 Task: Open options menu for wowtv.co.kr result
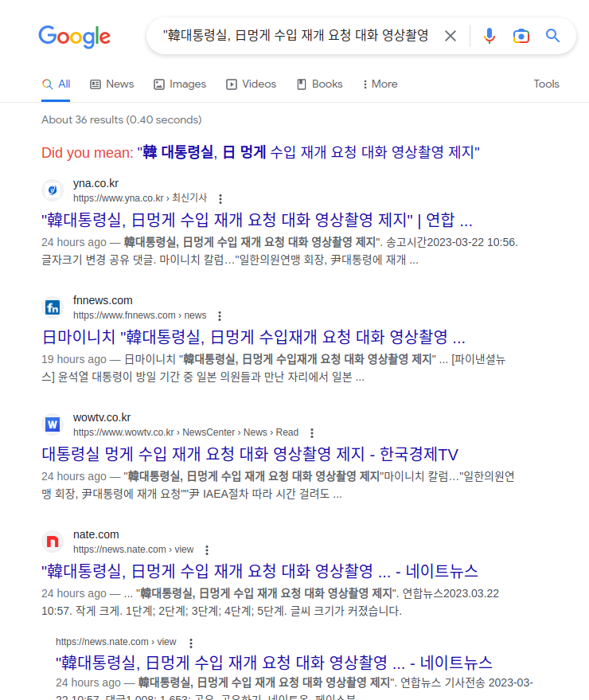point(312,433)
